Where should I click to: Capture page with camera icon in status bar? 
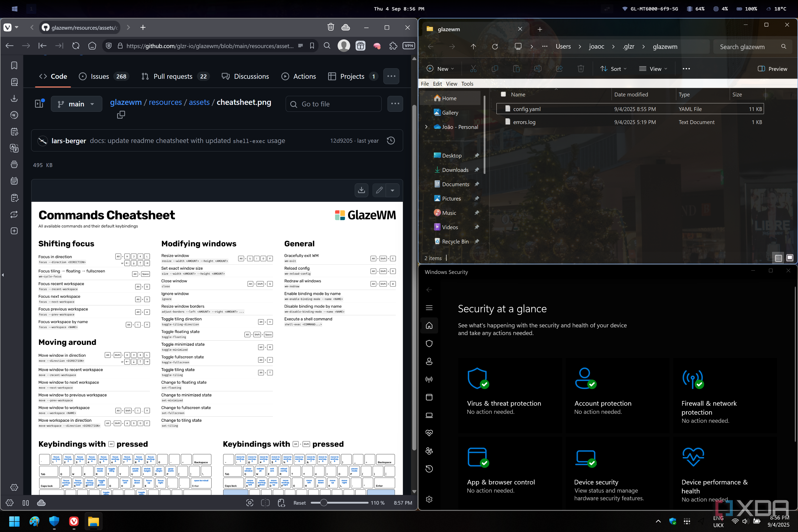tap(250, 503)
